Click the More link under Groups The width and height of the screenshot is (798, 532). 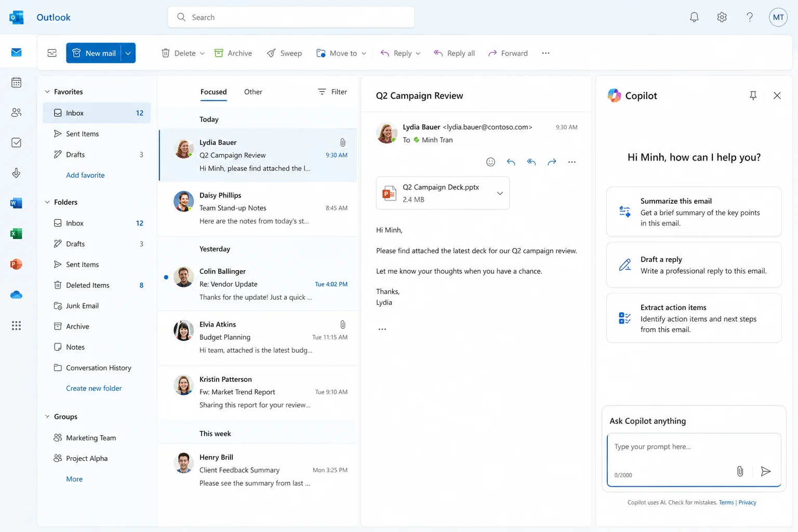pyautogui.click(x=74, y=479)
